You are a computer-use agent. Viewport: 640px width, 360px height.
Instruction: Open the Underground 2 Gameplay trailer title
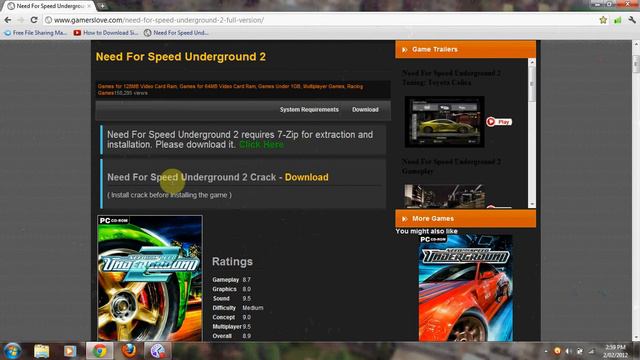pos(451,166)
